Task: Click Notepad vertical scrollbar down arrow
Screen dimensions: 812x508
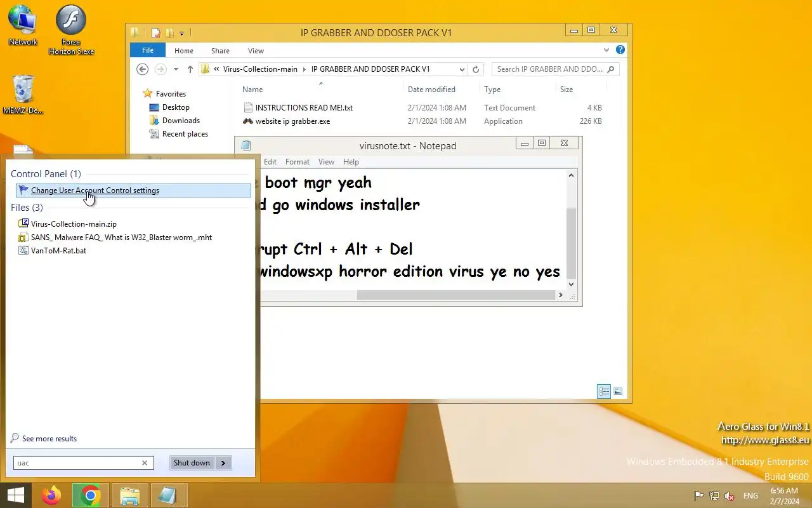Action: point(571,284)
